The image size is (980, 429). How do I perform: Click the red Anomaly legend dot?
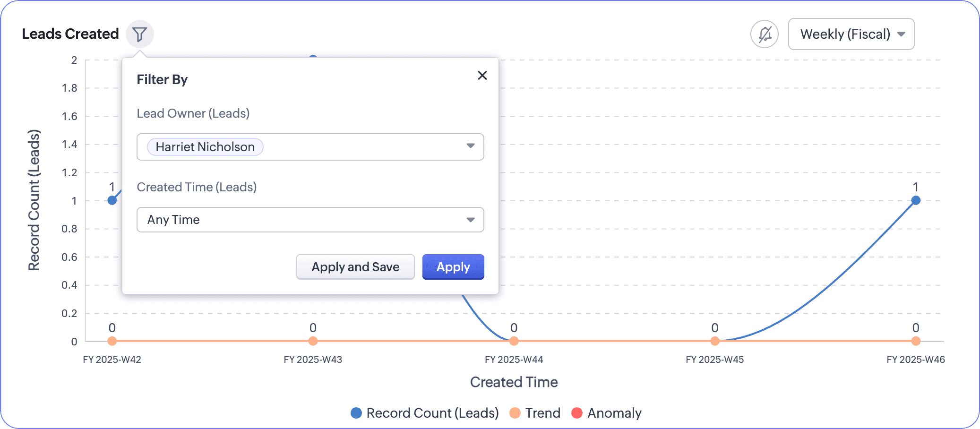click(576, 413)
